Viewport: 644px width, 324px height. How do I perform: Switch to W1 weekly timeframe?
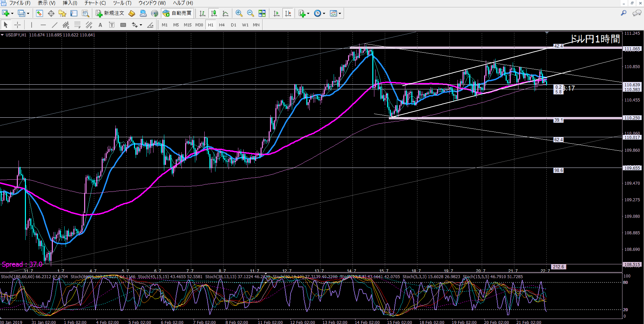pos(245,25)
